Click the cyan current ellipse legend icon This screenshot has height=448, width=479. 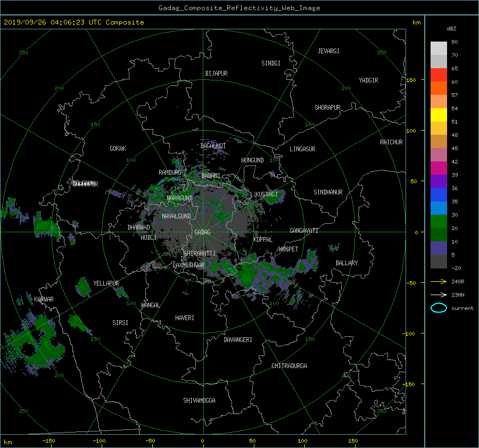[439, 308]
